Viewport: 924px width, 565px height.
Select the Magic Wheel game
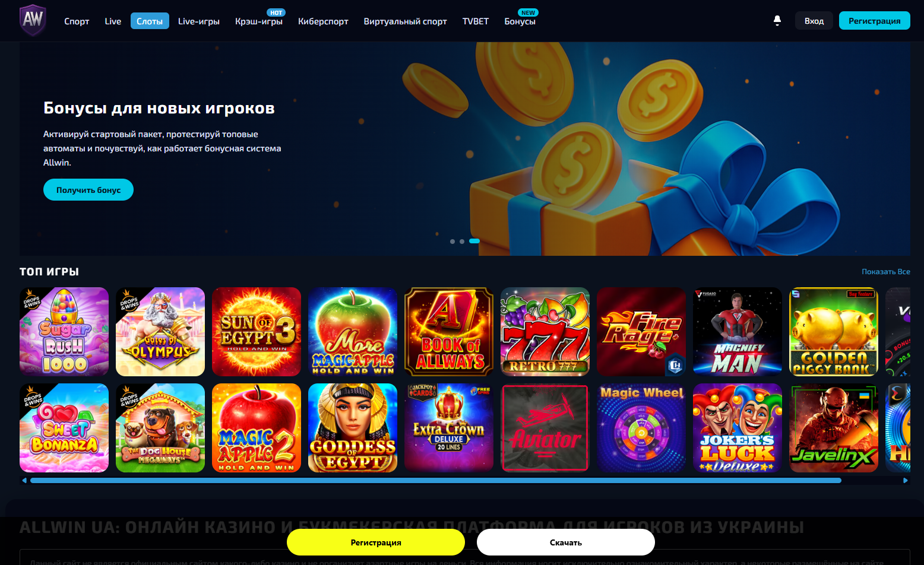(641, 428)
